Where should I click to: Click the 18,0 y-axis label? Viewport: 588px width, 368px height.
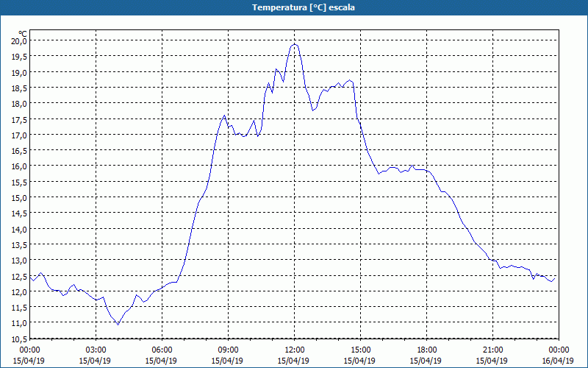[x=20, y=103]
